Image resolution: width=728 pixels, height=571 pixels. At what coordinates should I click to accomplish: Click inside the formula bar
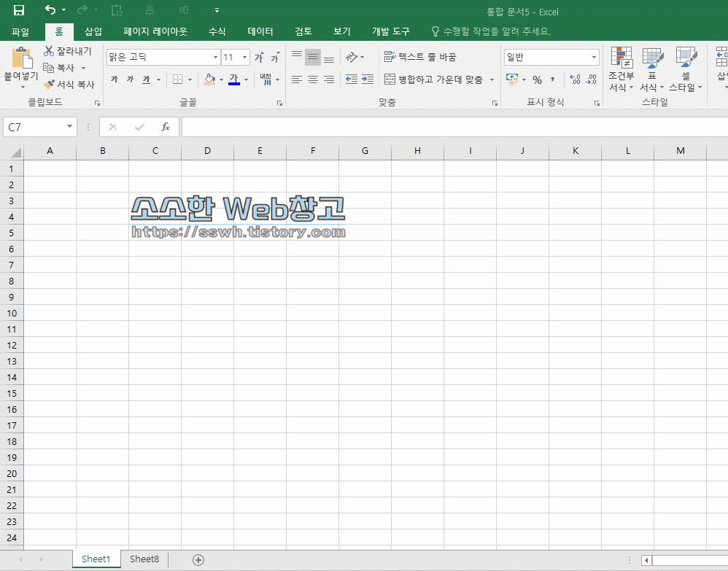click(x=455, y=127)
